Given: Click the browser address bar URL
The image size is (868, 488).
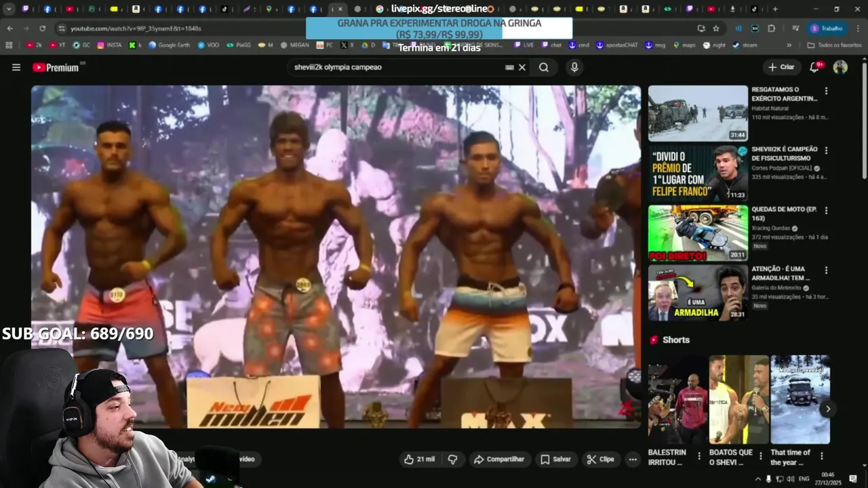Looking at the screenshot, I should tap(136, 28).
